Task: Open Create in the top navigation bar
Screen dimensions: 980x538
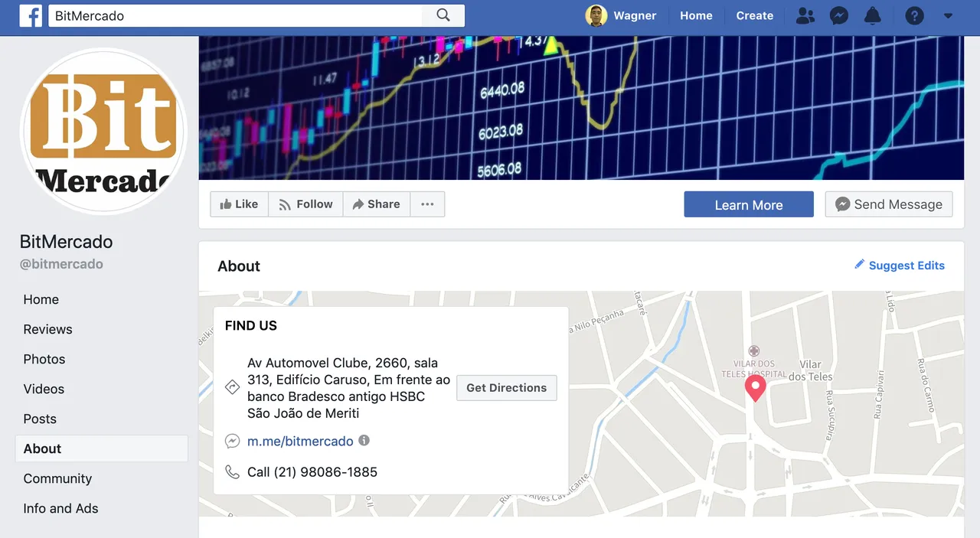Action: point(755,15)
